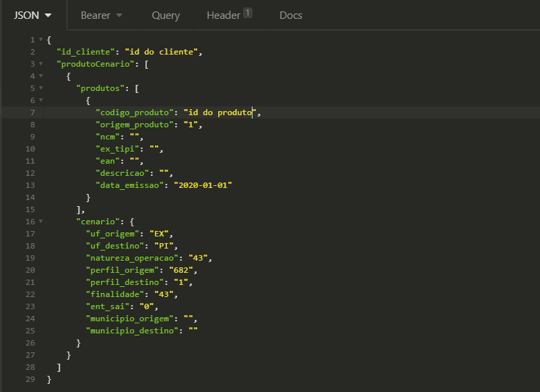This screenshot has width=540, height=392.
Task: Click the Header count badge showing 1
Action: 248,13
